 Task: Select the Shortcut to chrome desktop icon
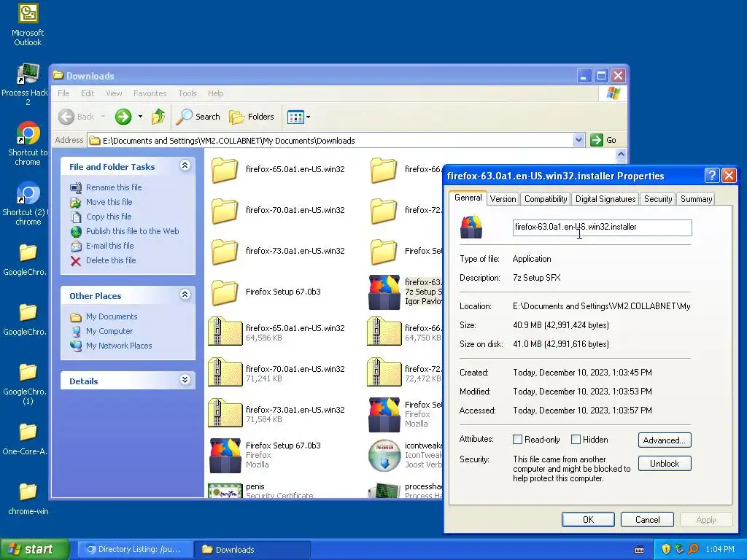coord(28,144)
